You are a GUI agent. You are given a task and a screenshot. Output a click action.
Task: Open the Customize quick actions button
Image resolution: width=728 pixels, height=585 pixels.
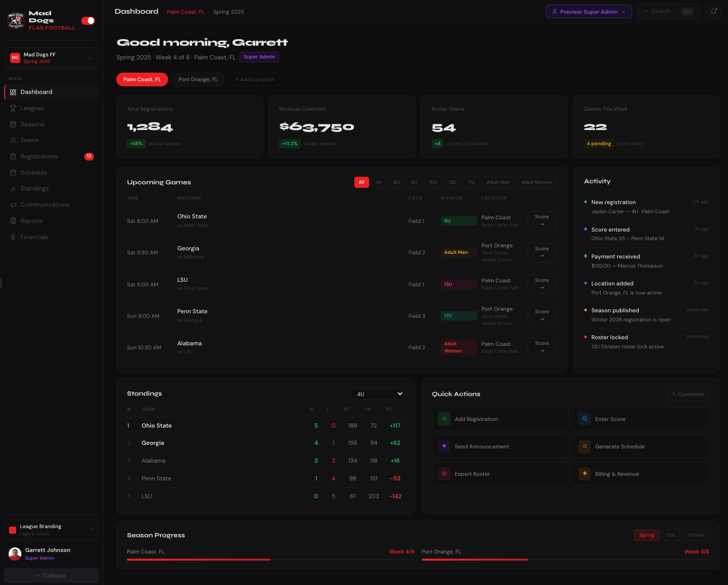coord(688,394)
